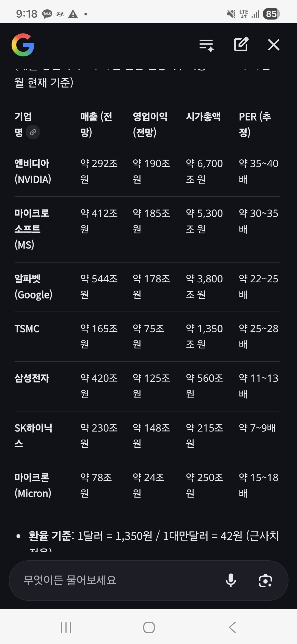
Task: Tap the 마이크론 (Micron) row label
Action: click(x=32, y=485)
